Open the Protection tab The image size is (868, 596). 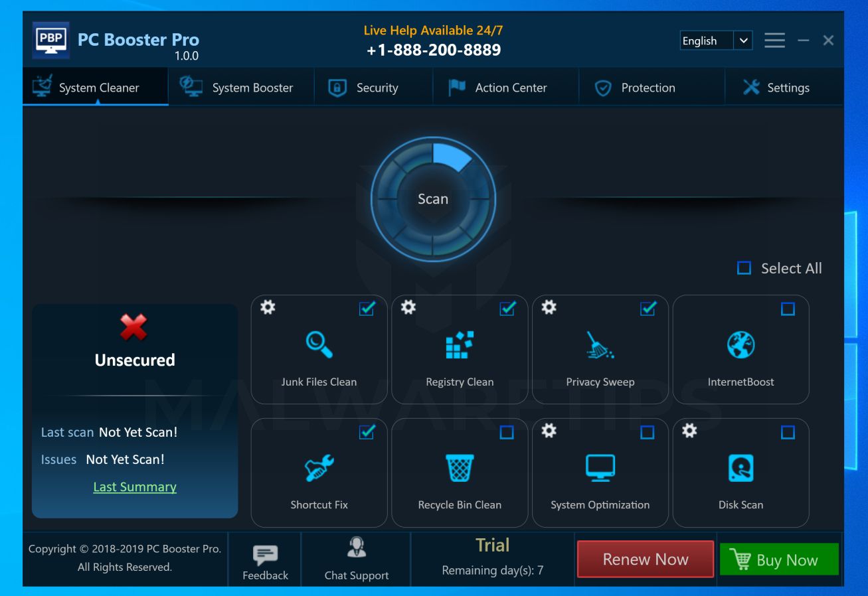pyautogui.click(x=651, y=87)
